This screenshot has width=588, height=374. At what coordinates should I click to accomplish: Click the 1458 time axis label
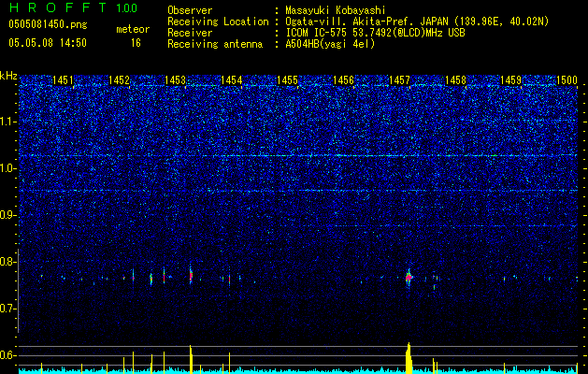pyautogui.click(x=455, y=79)
